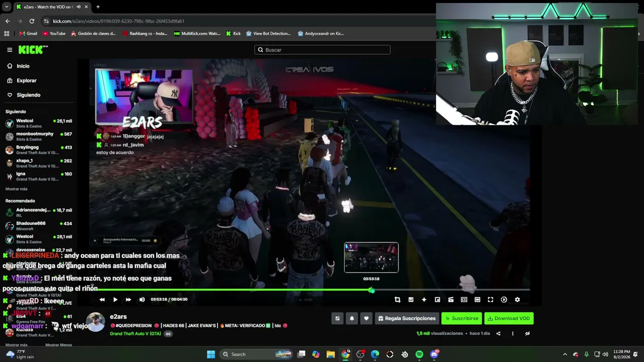This screenshot has width=644, height=362.
Task: Go back with the browser back arrow
Action: point(8,21)
